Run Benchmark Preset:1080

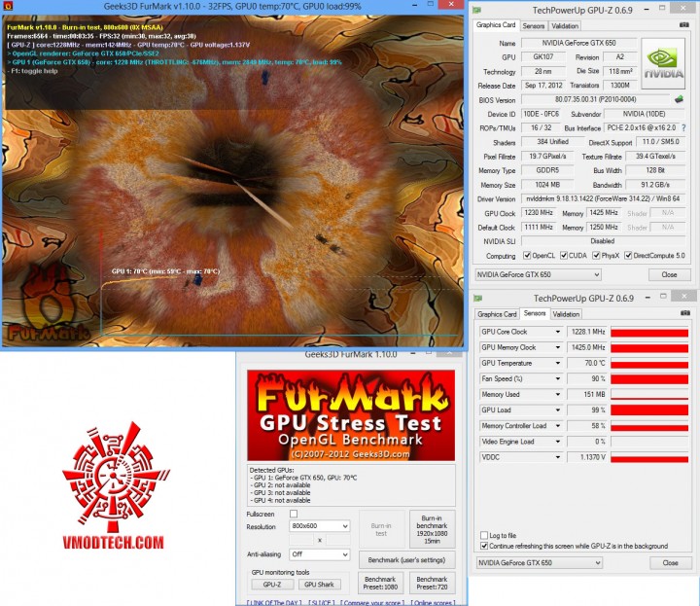(x=380, y=583)
